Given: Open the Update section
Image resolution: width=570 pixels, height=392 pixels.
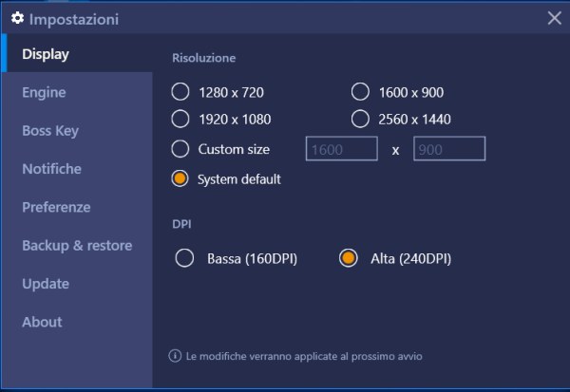Looking at the screenshot, I should pos(46,284).
